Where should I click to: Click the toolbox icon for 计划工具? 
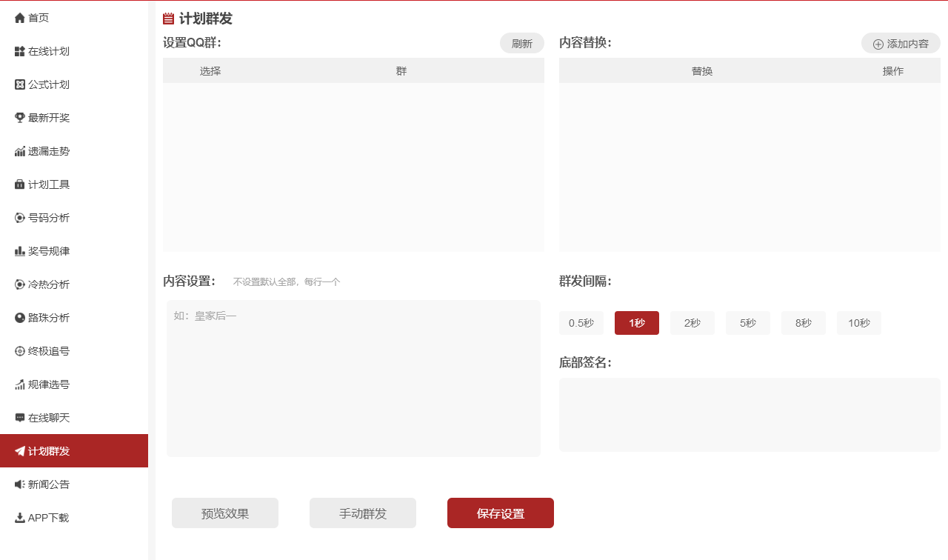[20, 184]
